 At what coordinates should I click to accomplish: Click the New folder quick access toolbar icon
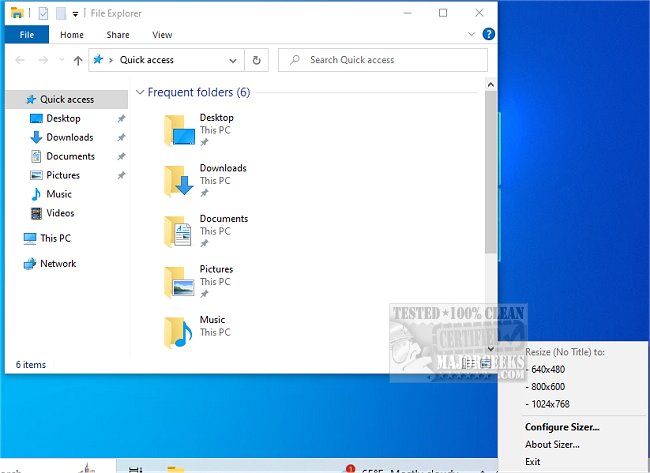[x=61, y=13]
